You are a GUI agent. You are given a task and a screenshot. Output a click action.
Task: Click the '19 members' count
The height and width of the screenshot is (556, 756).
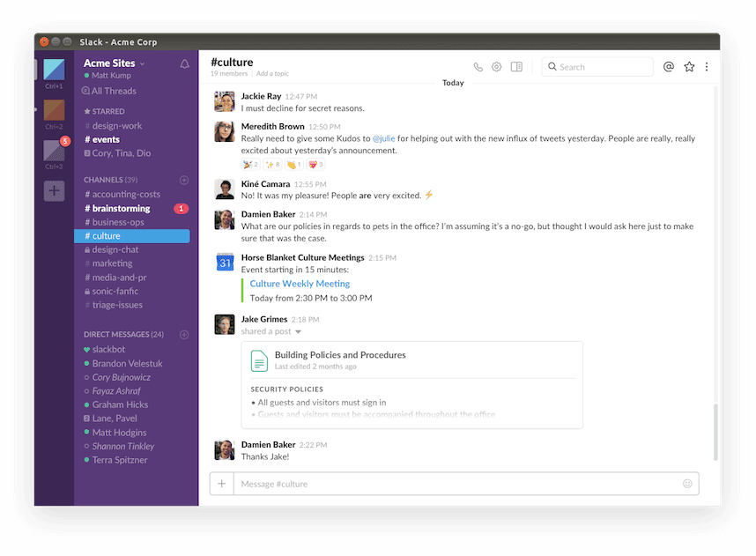click(229, 74)
